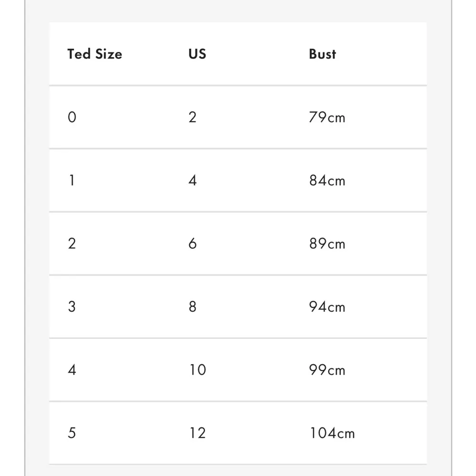The width and height of the screenshot is (476, 476).
Task: Click US size 12 cell
Action: coord(197,433)
